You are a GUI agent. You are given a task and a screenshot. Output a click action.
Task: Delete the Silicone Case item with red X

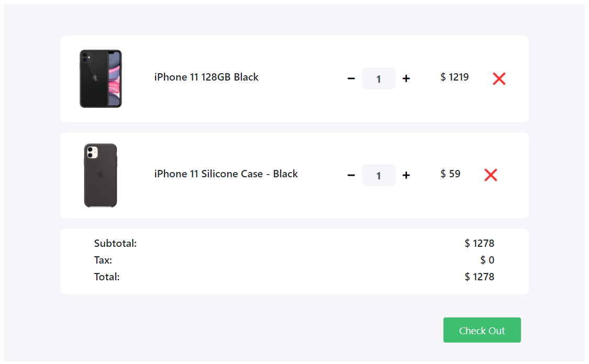click(x=491, y=175)
